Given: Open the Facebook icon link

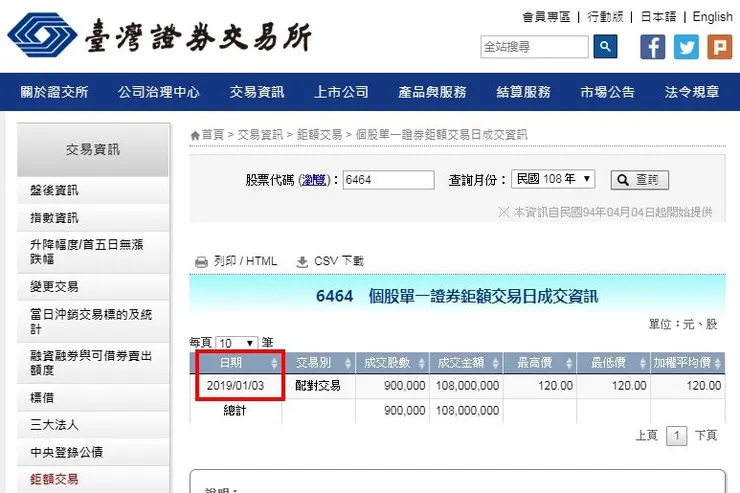Looking at the screenshot, I should coord(653,47).
